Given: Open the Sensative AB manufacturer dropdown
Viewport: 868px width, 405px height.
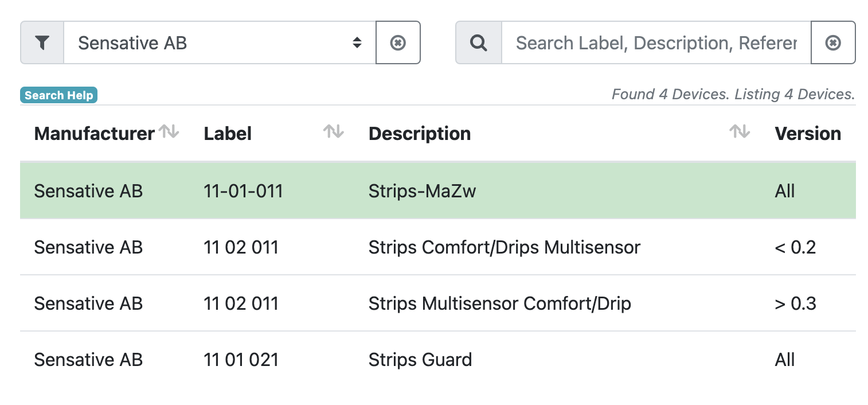Looking at the screenshot, I should point(219,43).
